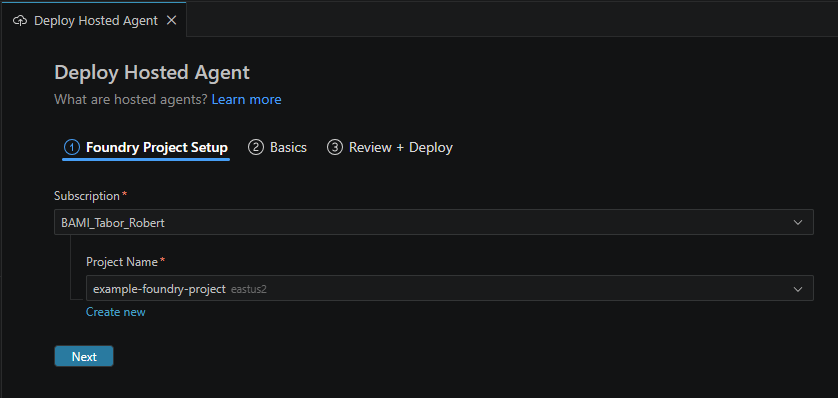Click the step 3 circle icon

[x=335, y=147]
